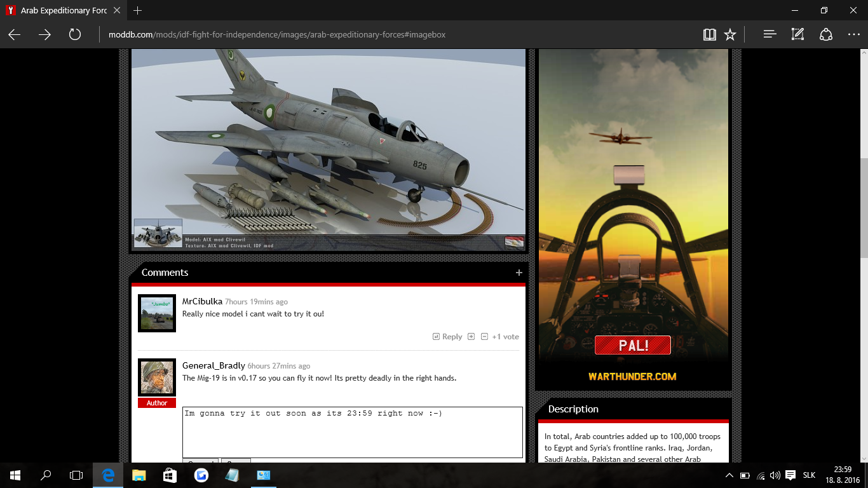Open Edge More actions menu
This screenshot has height=488, width=868.
(853, 35)
